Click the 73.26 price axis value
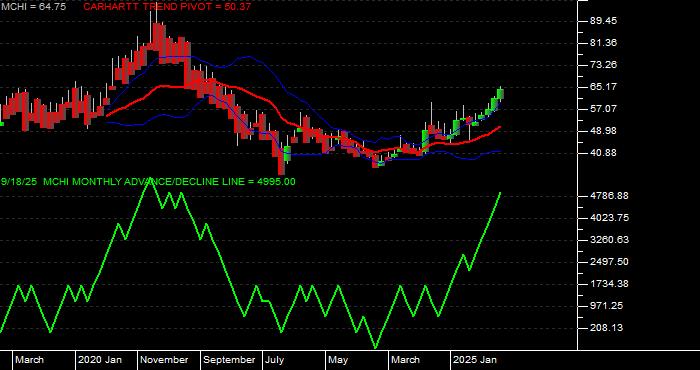 coord(603,65)
